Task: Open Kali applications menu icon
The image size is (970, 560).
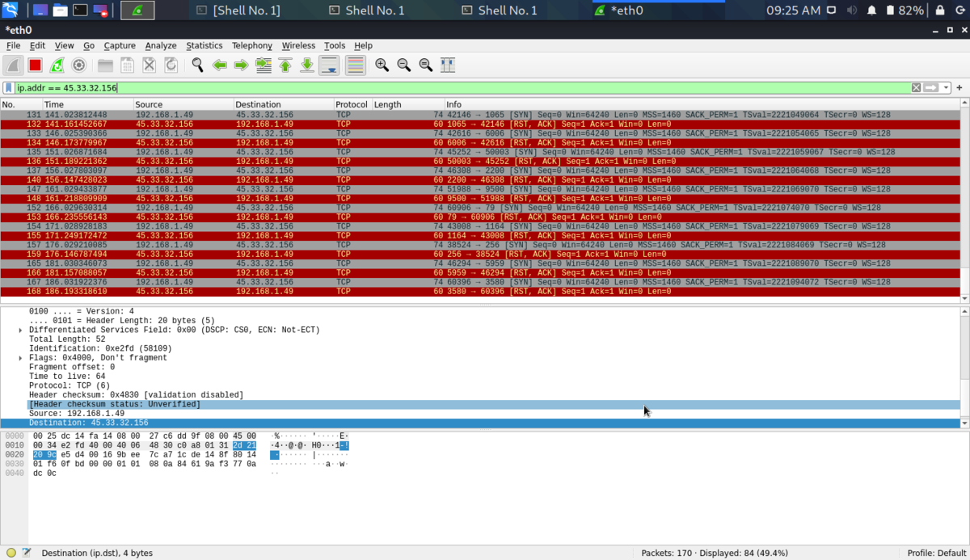Action: click(x=11, y=11)
